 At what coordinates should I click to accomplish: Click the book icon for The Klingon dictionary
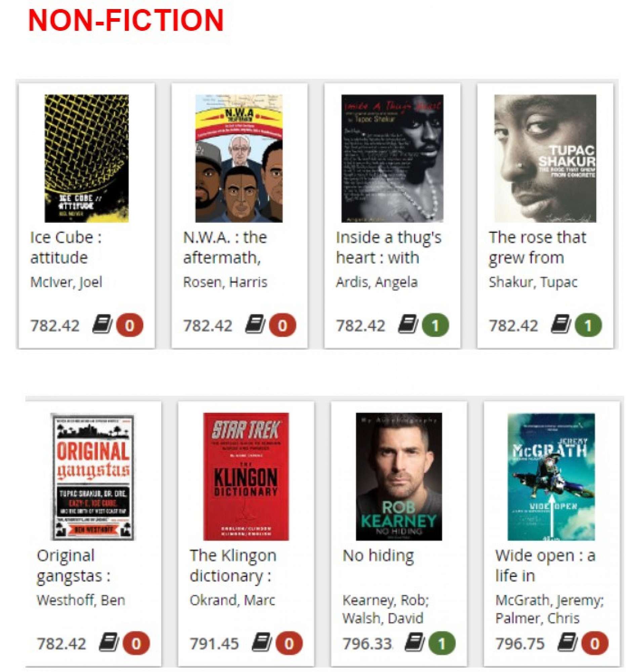(262, 642)
